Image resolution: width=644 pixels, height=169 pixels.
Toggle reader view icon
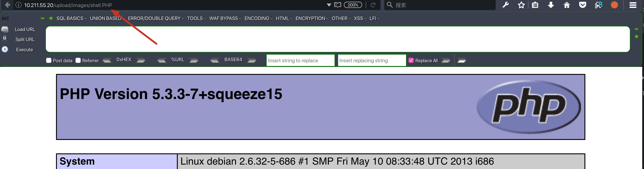(337, 5)
